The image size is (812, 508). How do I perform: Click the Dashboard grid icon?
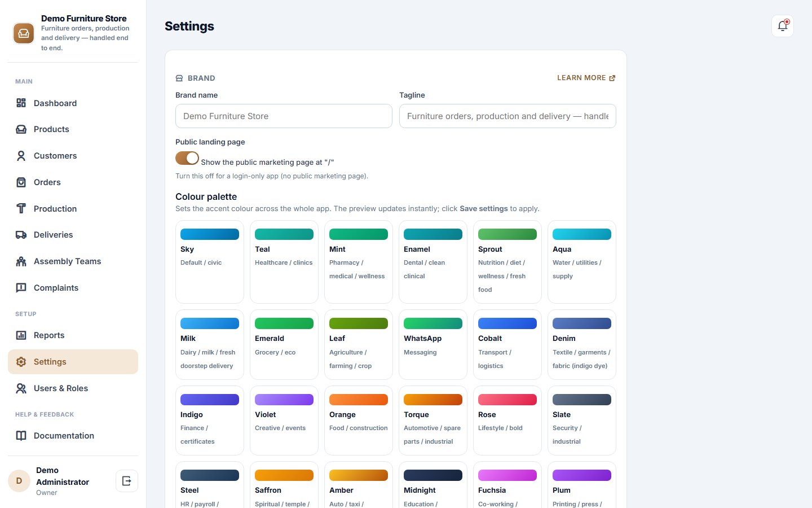tap(21, 103)
